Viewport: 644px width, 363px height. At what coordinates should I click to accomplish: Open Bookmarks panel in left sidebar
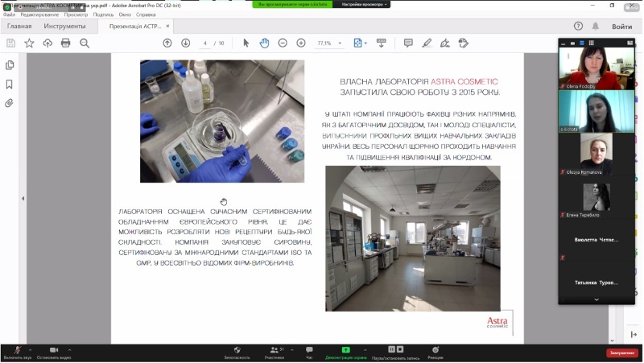coord(10,84)
